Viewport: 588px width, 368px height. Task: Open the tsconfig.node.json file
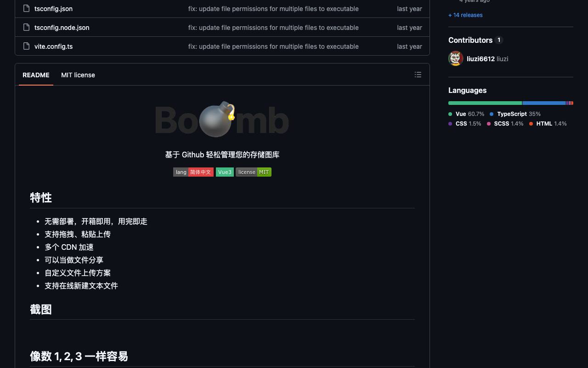62,27
